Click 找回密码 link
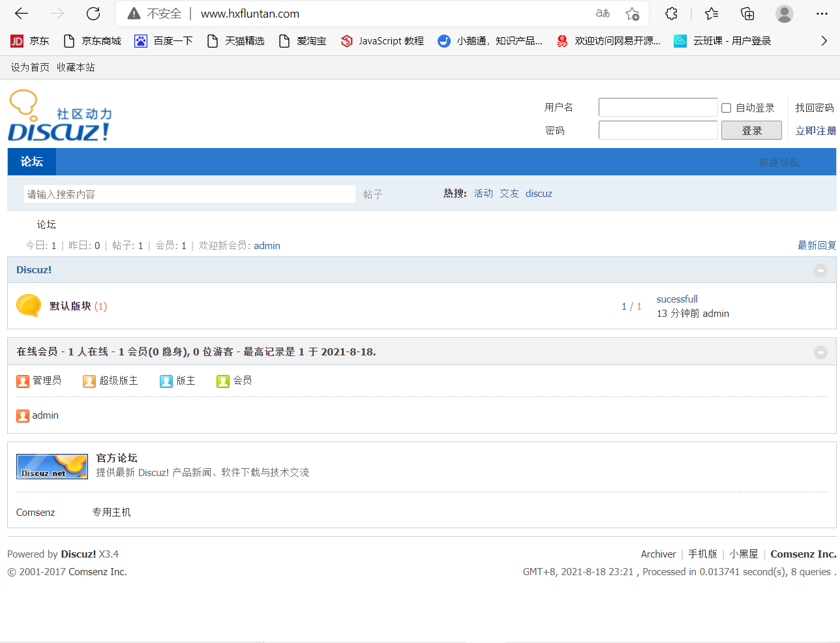 coord(815,108)
